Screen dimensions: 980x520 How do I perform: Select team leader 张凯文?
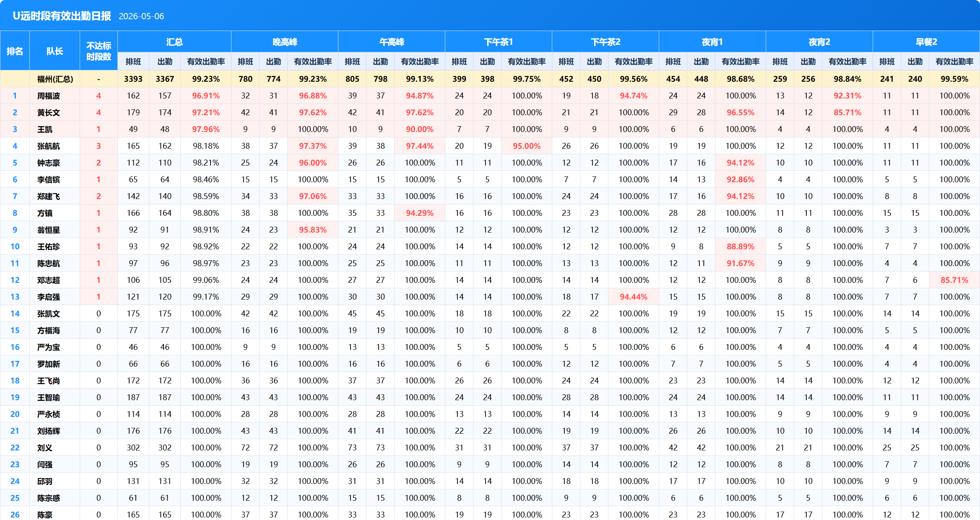(x=48, y=313)
